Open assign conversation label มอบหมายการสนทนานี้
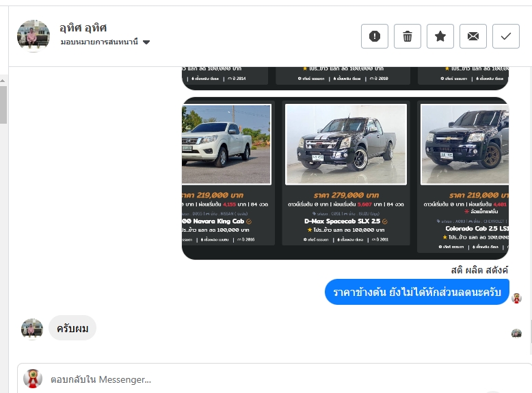The image size is (532, 393). [x=99, y=42]
